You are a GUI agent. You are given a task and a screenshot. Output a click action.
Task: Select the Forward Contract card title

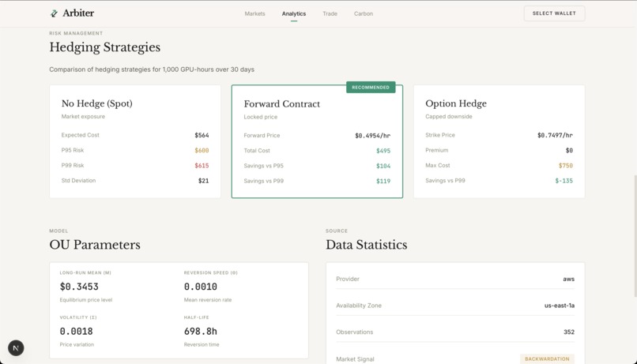[281, 104]
